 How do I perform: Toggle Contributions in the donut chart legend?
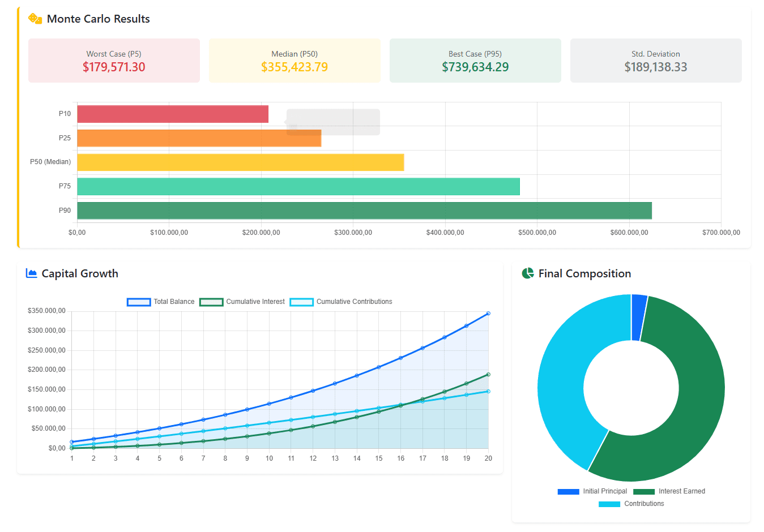631,504
